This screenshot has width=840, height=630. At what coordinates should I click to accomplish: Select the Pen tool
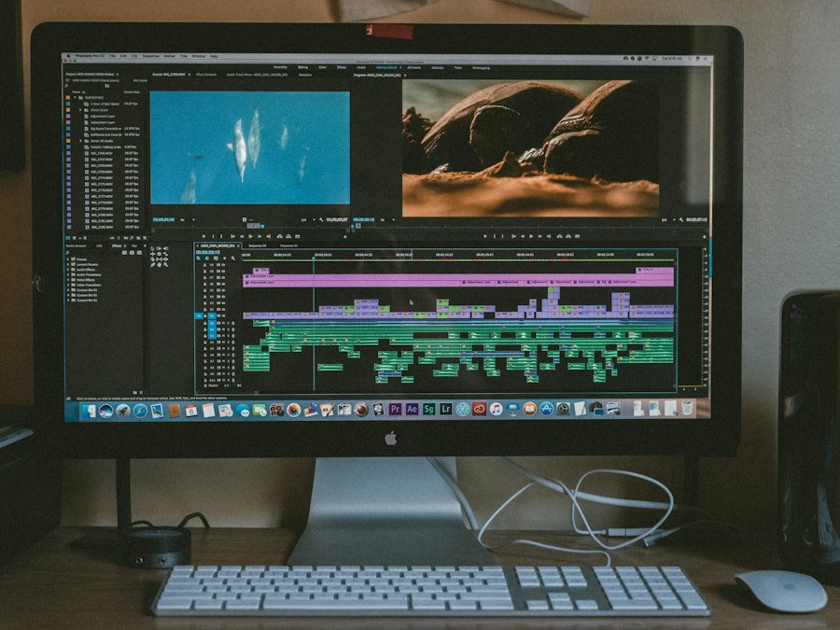[x=153, y=265]
